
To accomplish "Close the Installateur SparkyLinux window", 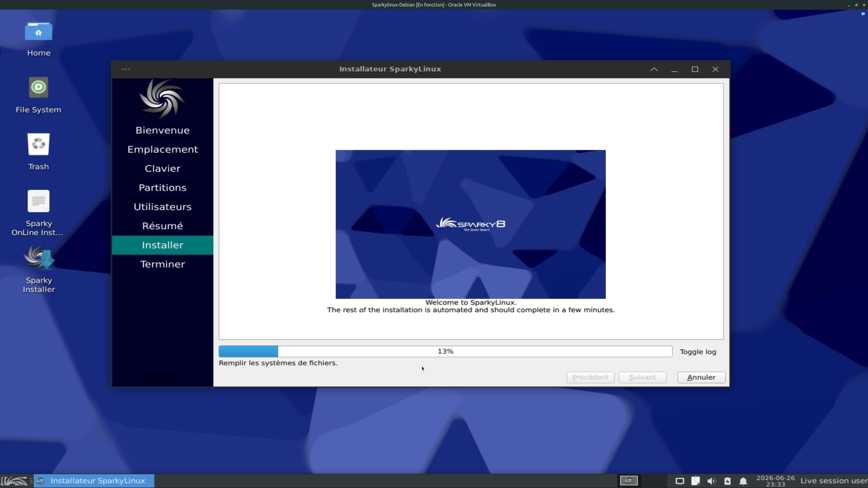I will [715, 69].
